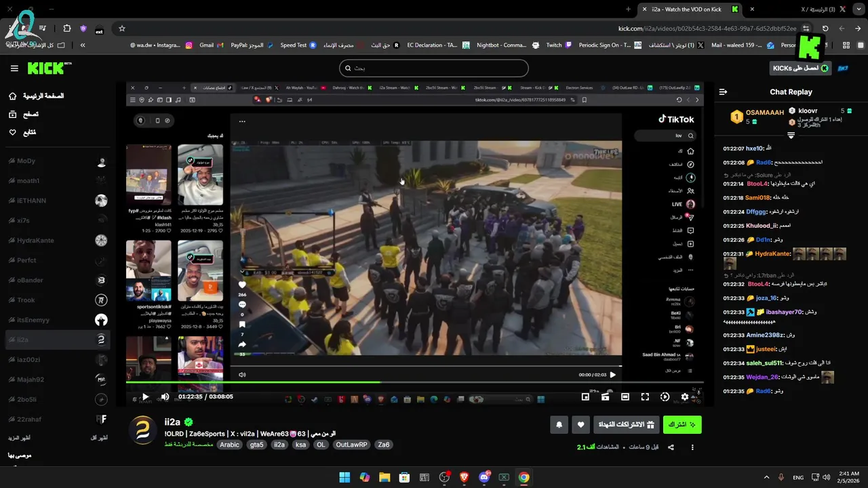Viewport: 868px width, 488px height.
Task: Open the Kick hamburger sidebar menu
Action: 14,68
